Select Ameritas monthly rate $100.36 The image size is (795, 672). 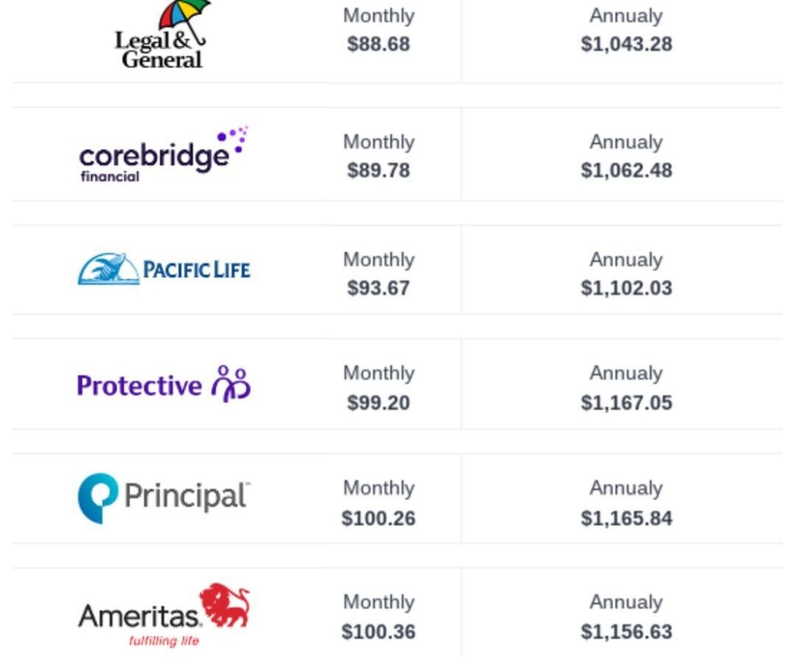378,632
